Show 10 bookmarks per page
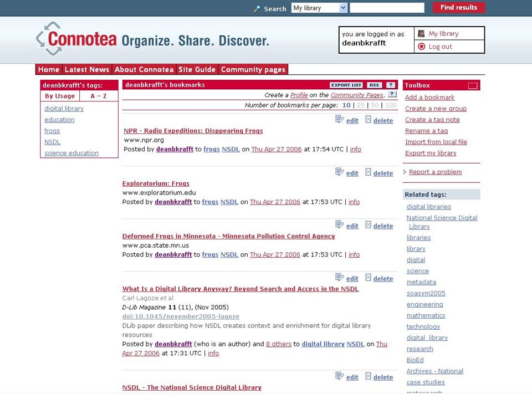Screen dimensions: 532x399 tap(346, 105)
